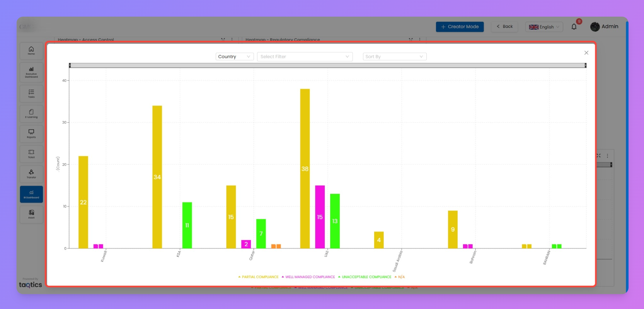
Task: Toggle Partial Compliance legend series
Action: pyautogui.click(x=260, y=277)
